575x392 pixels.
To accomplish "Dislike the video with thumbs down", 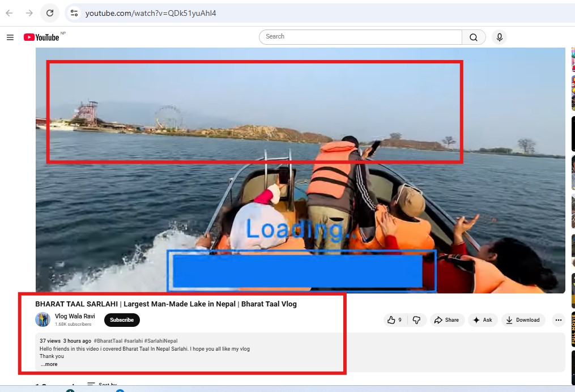I will [x=416, y=320].
